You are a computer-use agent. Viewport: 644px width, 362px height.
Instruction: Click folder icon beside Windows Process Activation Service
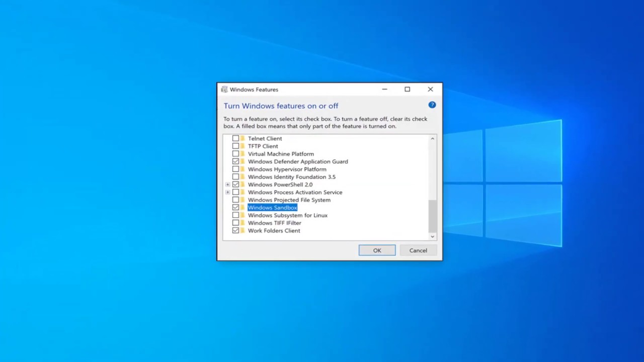(x=243, y=192)
